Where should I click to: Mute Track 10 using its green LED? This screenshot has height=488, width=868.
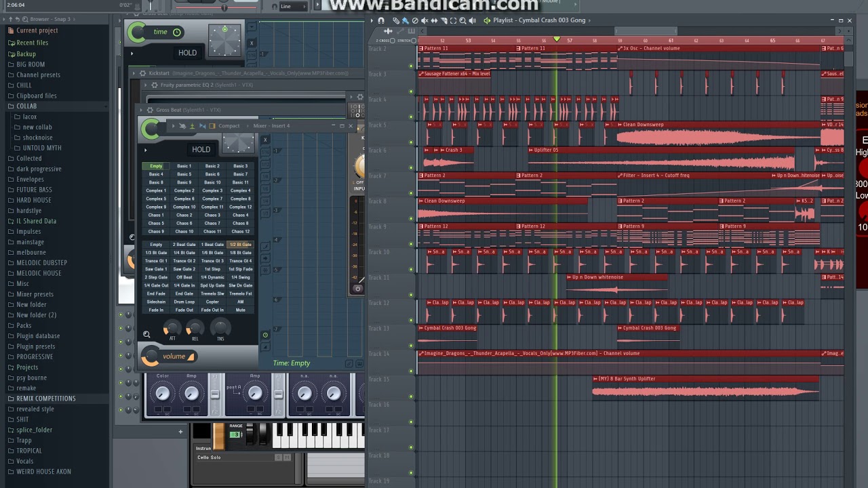(411, 269)
